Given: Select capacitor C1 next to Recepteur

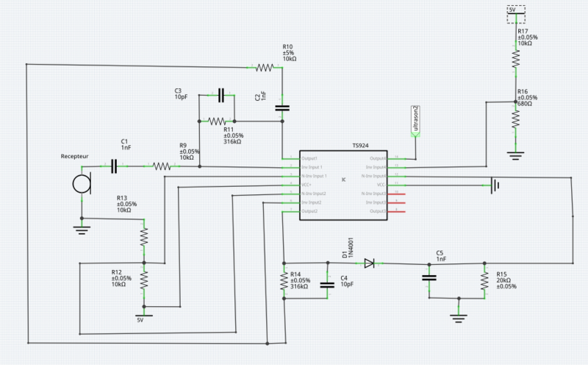Looking at the screenshot, I should tap(114, 166).
